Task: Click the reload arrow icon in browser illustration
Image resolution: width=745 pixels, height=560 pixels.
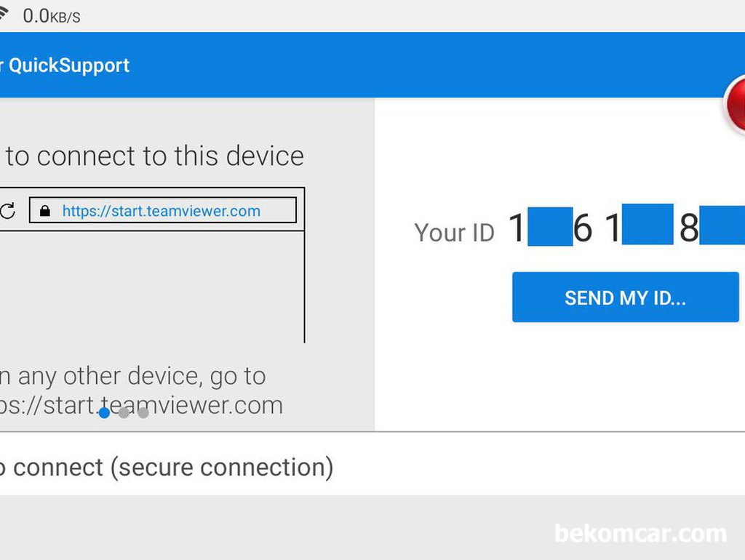Action: (7, 210)
